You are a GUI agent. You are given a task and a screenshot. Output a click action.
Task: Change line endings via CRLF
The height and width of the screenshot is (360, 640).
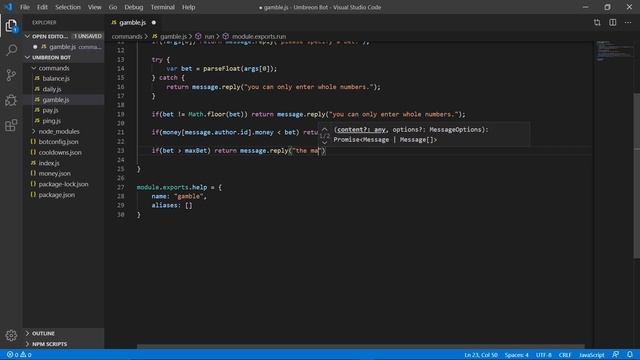[x=565, y=355]
